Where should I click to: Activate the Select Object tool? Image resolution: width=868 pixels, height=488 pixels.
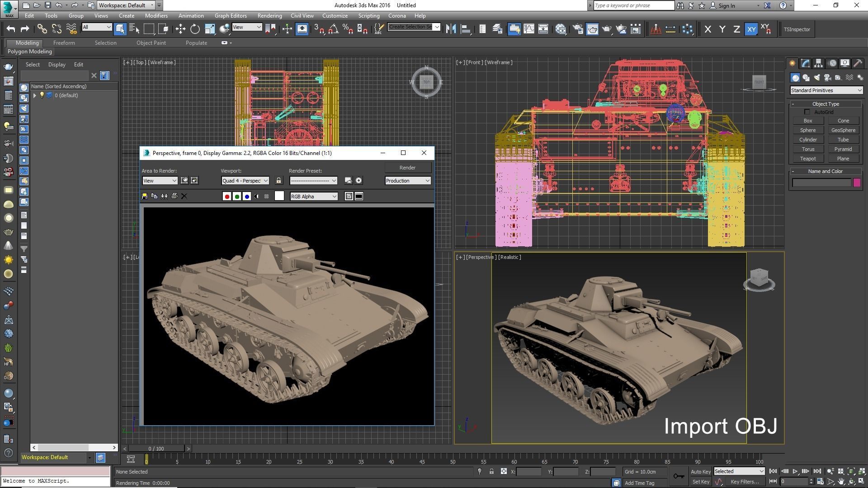tap(120, 29)
